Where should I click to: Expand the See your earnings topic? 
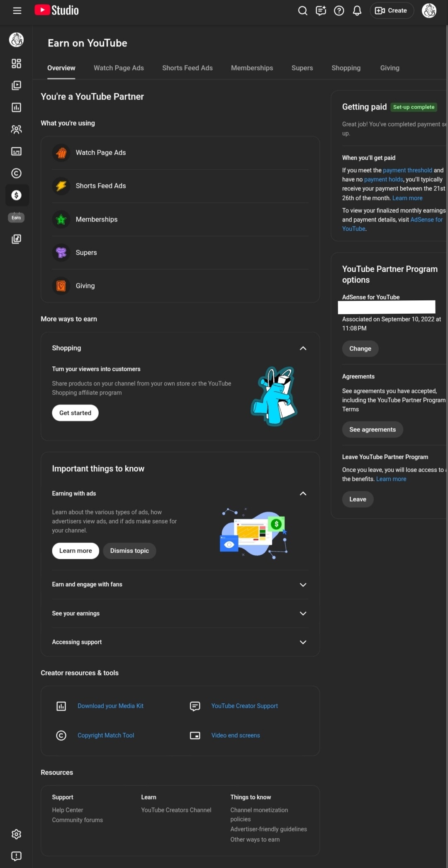303,613
